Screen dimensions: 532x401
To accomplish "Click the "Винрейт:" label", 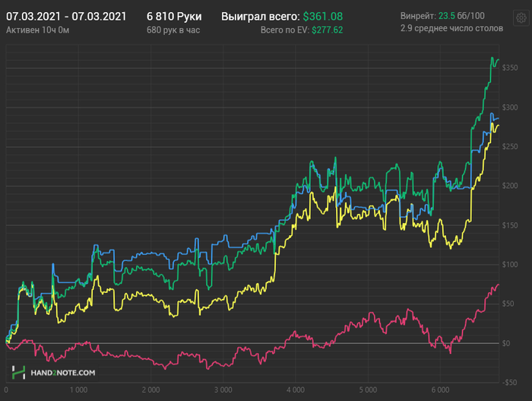I will coord(418,16).
